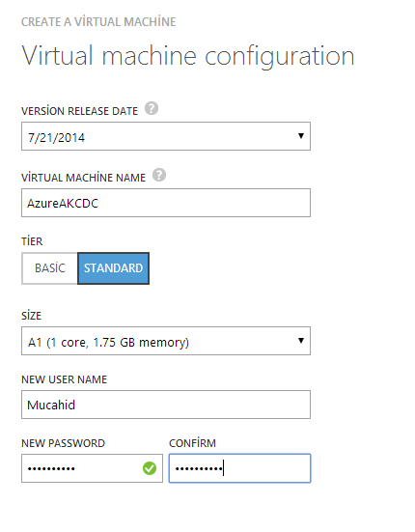Click the Virtual Machine Name field AzureAKCDC

[x=166, y=203]
